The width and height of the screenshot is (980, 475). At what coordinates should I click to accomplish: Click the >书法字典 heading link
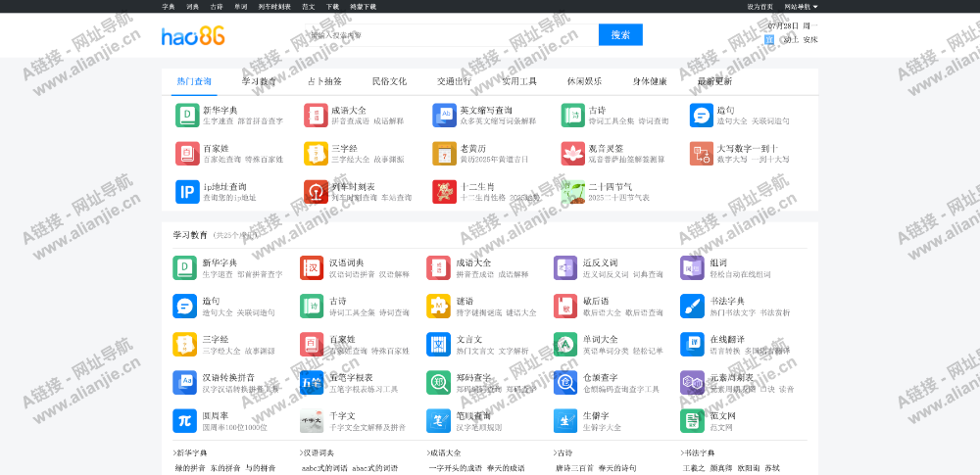(698, 452)
